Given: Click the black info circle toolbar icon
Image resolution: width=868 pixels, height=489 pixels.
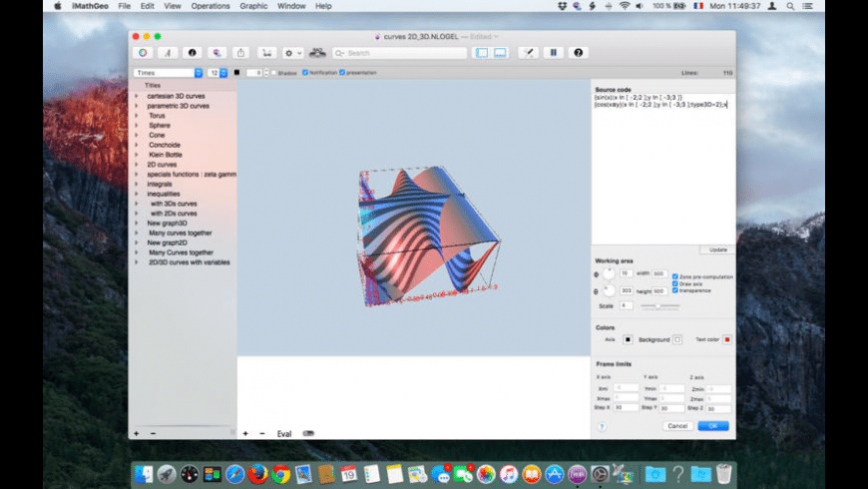Looking at the screenshot, I should [193, 53].
